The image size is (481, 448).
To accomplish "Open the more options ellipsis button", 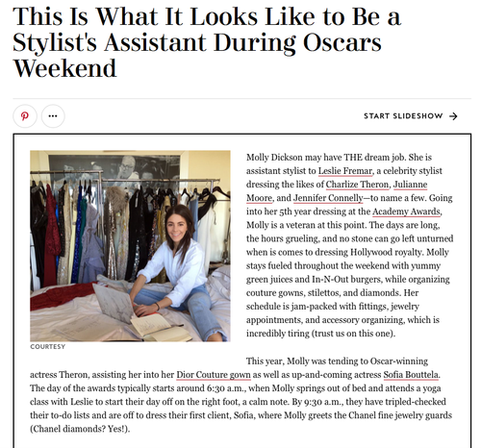I will click(x=53, y=116).
